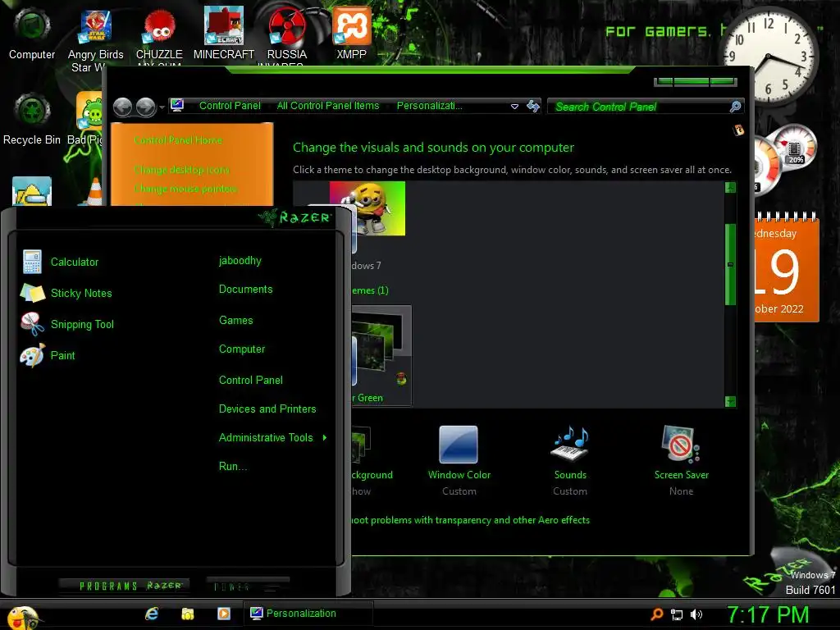Image resolution: width=840 pixels, height=630 pixels.
Task: Click the analog clock desktop gadget
Action: click(769, 56)
